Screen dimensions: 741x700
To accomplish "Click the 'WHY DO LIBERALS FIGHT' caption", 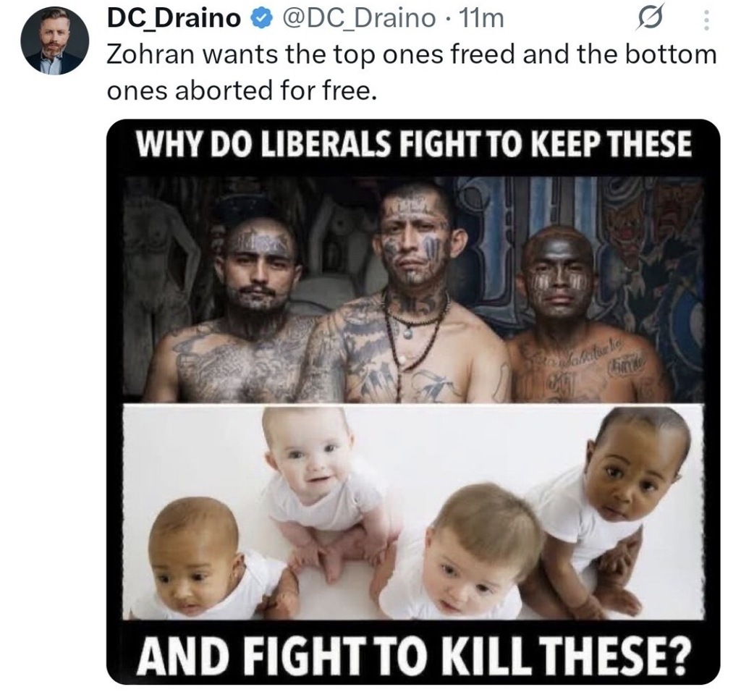I will [x=413, y=144].
